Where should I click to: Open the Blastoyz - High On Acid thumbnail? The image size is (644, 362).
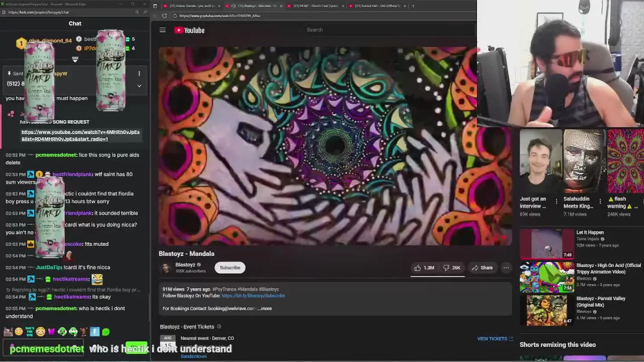(546, 277)
